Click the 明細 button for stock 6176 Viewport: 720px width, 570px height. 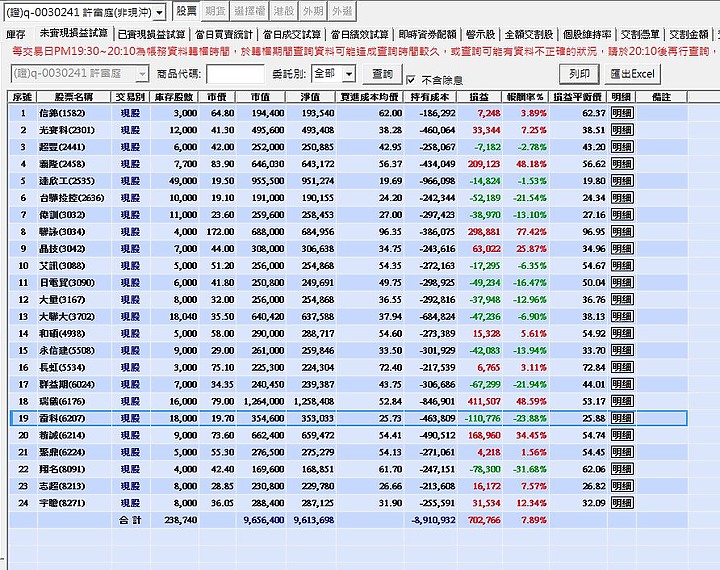coord(622,401)
